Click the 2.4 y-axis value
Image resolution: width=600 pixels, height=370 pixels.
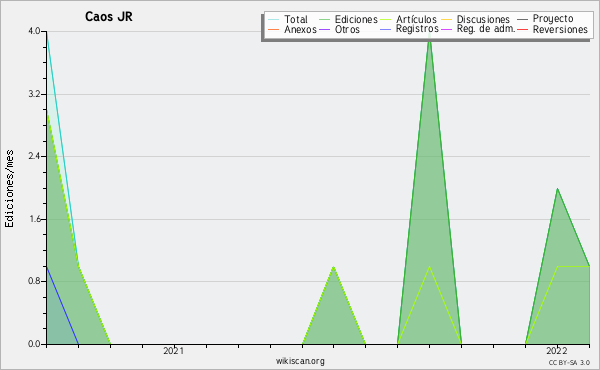tap(34, 156)
